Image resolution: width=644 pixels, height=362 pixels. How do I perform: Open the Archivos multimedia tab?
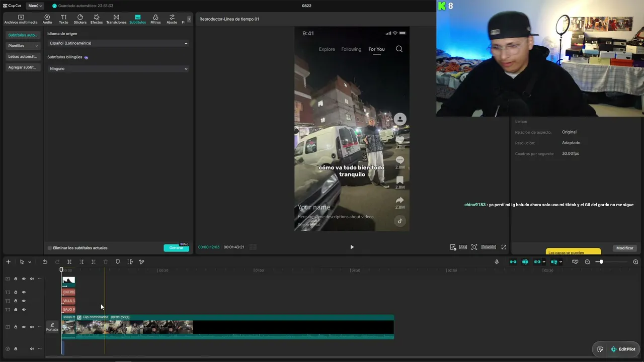click(21, 19)
